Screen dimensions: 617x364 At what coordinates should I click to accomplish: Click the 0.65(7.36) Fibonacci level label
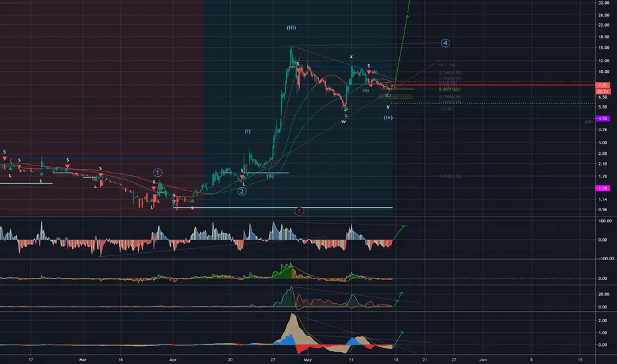coord(449,90)
